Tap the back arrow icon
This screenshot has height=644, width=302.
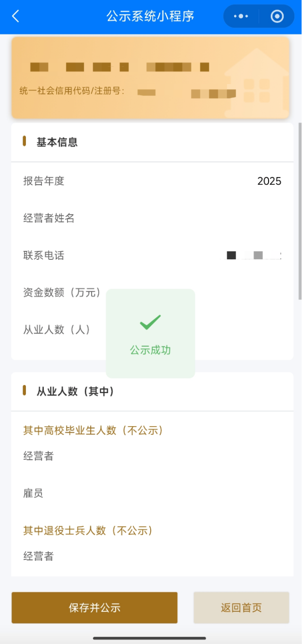pyautogui.click(x=16, y=17)
